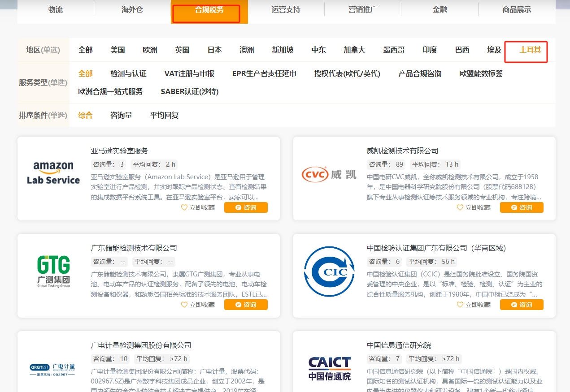Click 咨询量 3 on 亚马逊实验室服务
The height and width of the screenshot is (392, 570).
coord(109,164)
